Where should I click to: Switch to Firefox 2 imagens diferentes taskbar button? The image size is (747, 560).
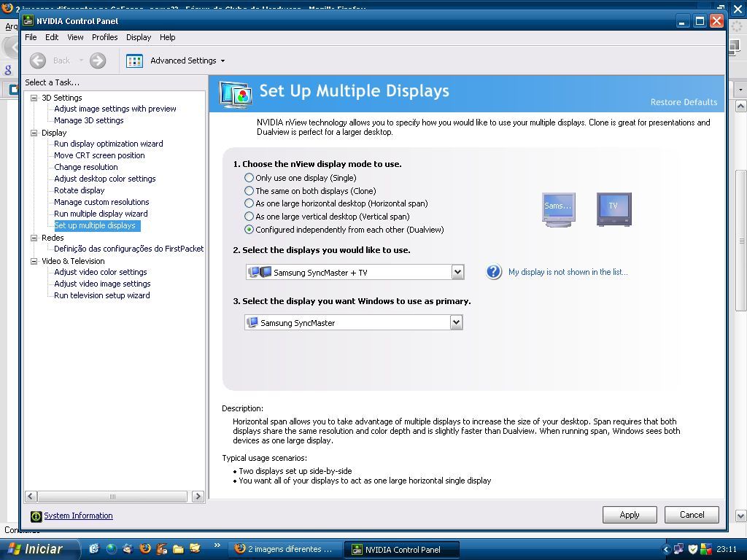click(x=285, y=549)
